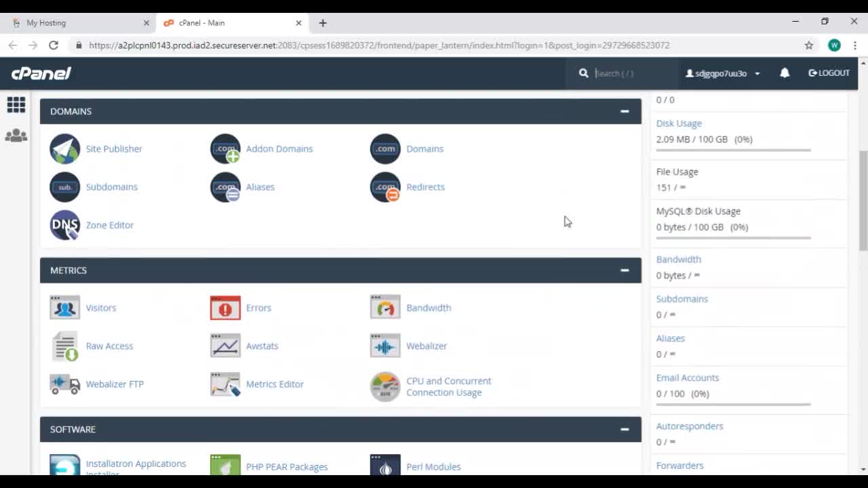
Task: Click the Email Accounts progress bar
Action: [x=733, y=405]
